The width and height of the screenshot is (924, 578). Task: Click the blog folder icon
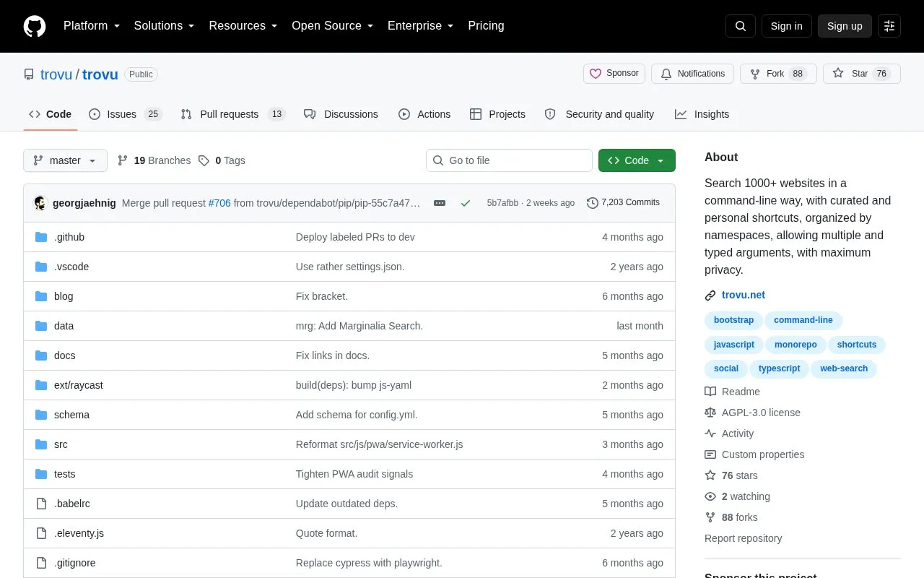[41, 296]
